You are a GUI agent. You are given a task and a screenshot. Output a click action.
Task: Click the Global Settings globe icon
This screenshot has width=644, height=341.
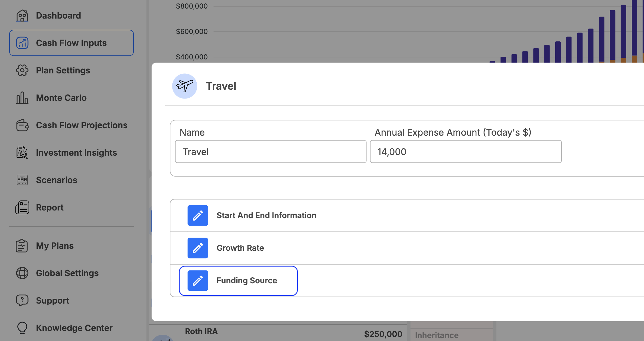click(22, 273)
